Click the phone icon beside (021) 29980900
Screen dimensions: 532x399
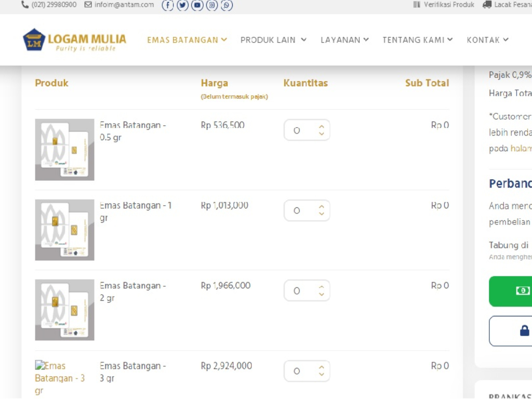coord(25,5)
